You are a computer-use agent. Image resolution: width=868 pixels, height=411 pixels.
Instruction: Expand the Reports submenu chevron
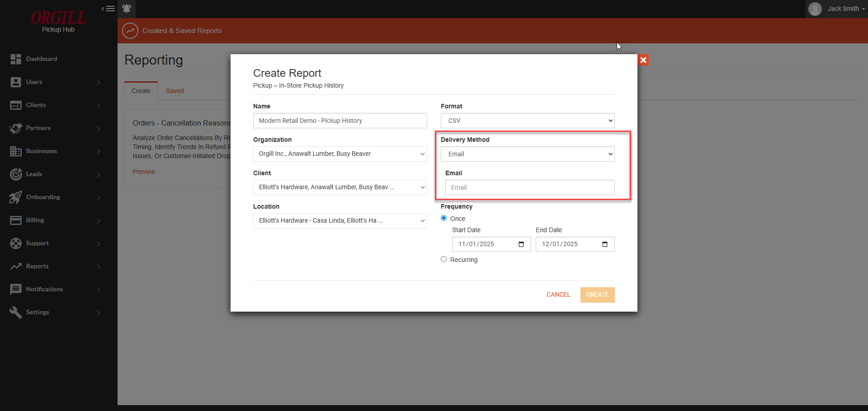tap(99, 267)
